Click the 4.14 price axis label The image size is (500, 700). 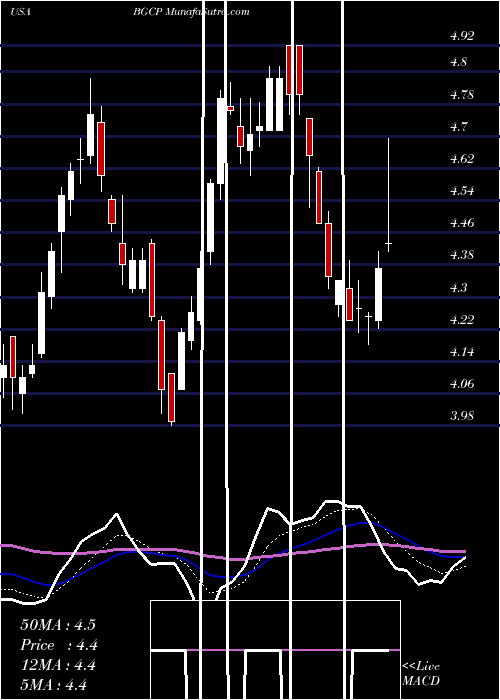462,352
